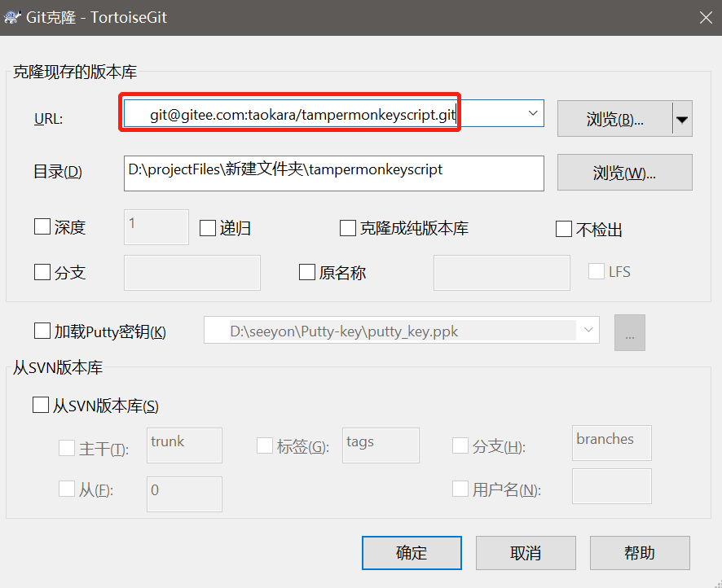Viewport: 722px width, 588px height.
Task: Toggle the LFS checkbox
Action: [x=597, y=271]
